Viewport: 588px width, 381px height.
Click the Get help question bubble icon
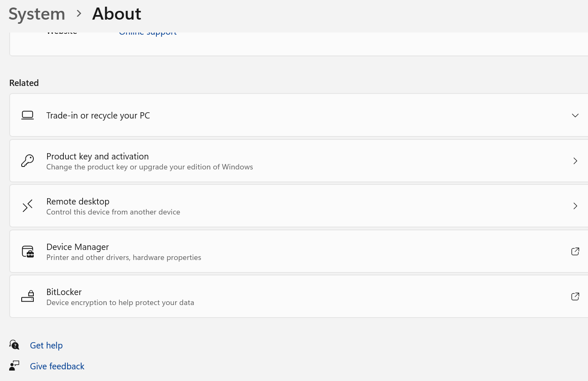point(14,345)
